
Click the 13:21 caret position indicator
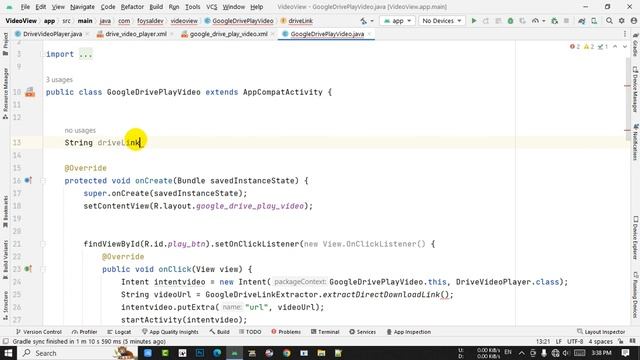(x=543, y=342)
